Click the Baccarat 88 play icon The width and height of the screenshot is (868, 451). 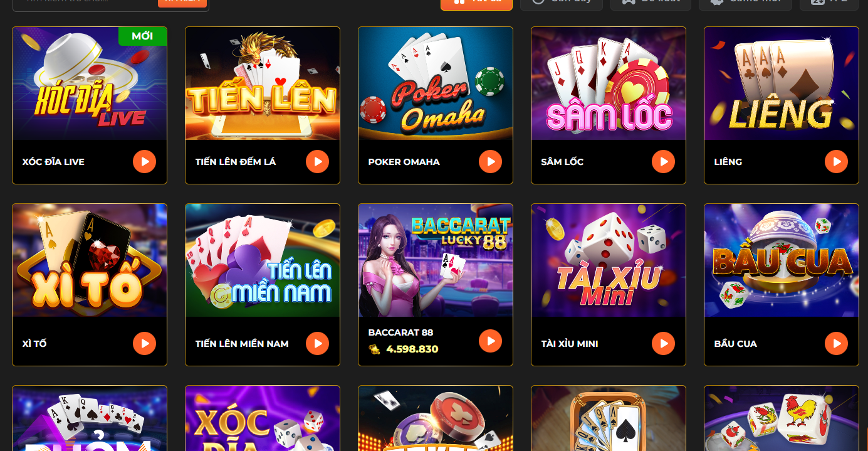pos(490,341)
